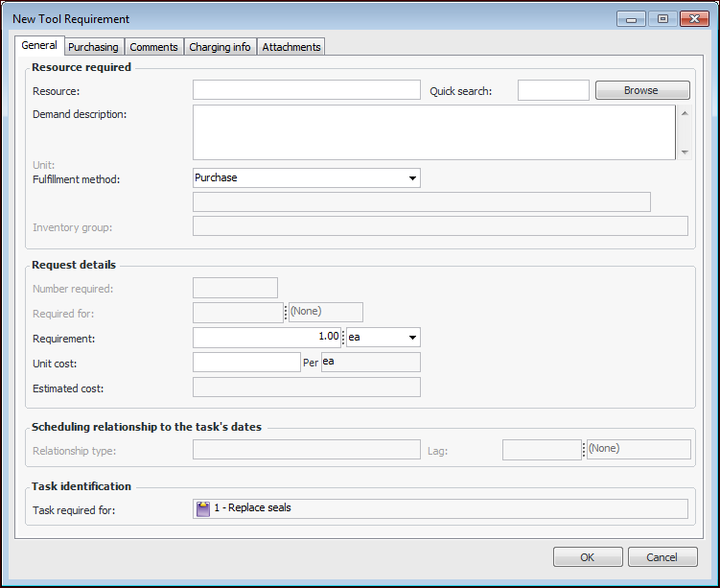Open the Purchasing tab
This screenshot has width=720, height=588.
93,47
